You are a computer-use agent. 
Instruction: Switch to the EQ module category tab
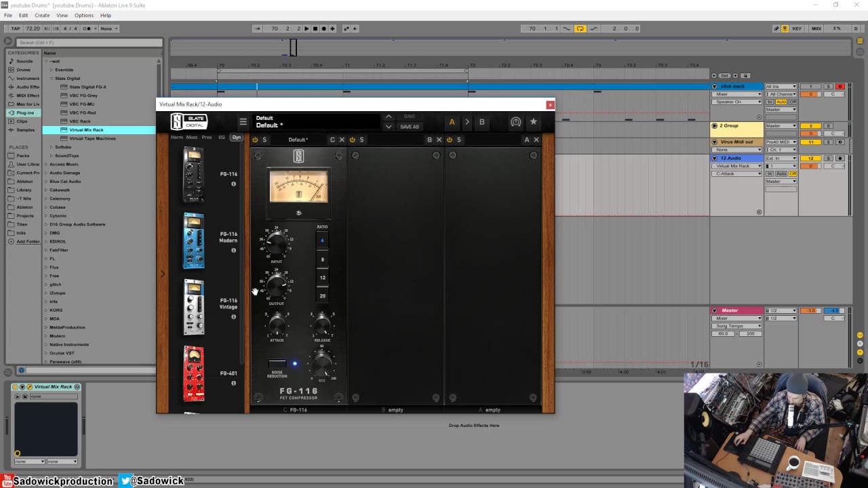[221, 137]
